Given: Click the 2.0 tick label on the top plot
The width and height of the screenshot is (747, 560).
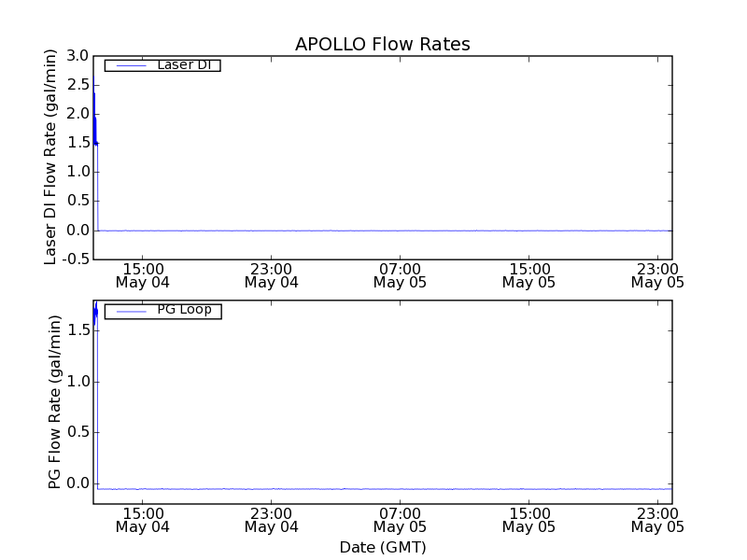Looking at the screenshot, I should (x=77, y=114).
